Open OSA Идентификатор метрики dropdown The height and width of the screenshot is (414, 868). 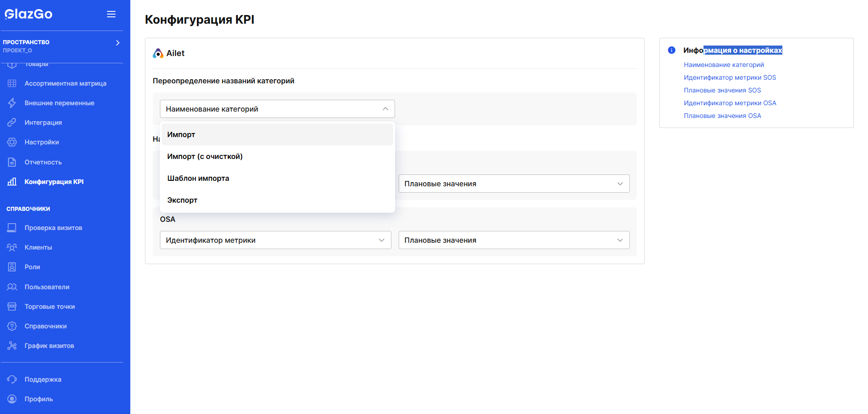pyautogui.click(x=275, y=240)
